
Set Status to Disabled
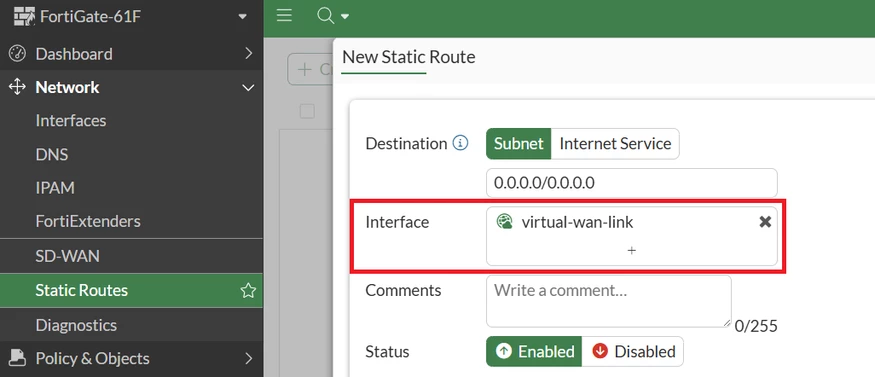point(633,351)
